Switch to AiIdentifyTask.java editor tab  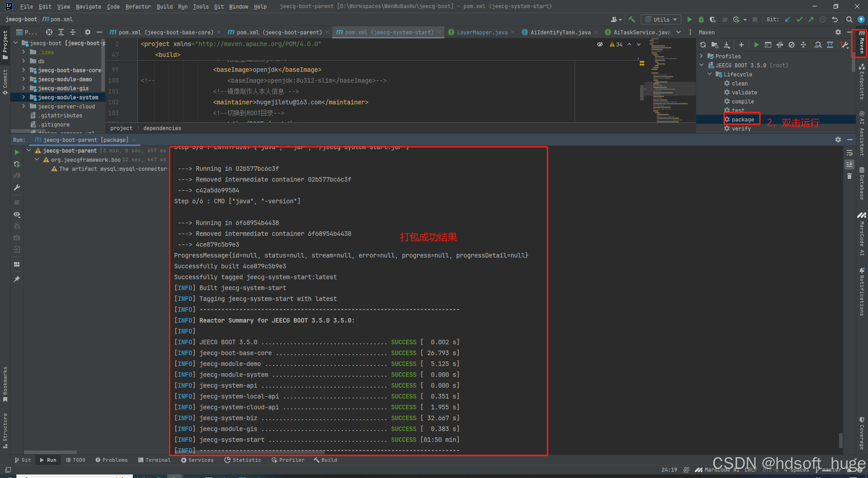[x=560, y=32]
